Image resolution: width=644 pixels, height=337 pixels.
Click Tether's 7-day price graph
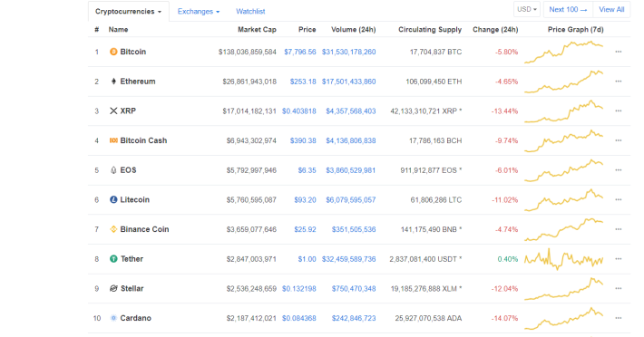(563, 259)
